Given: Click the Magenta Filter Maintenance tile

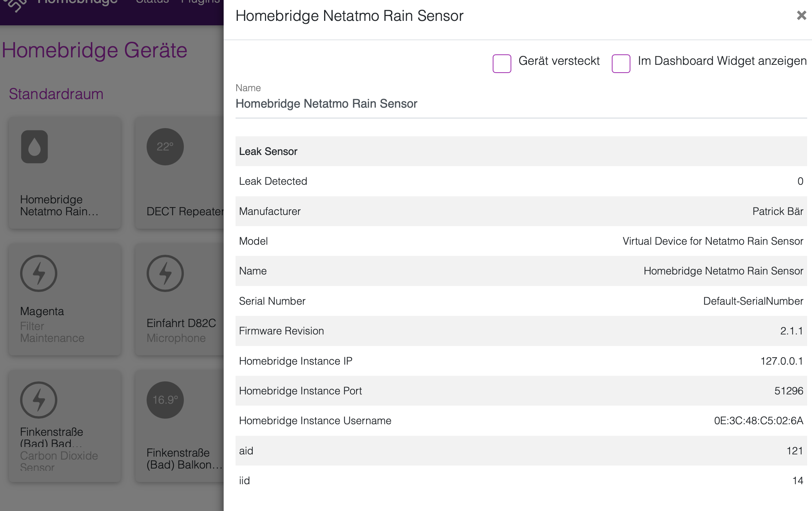Looking at the screenshot, I should coord(65,299).
